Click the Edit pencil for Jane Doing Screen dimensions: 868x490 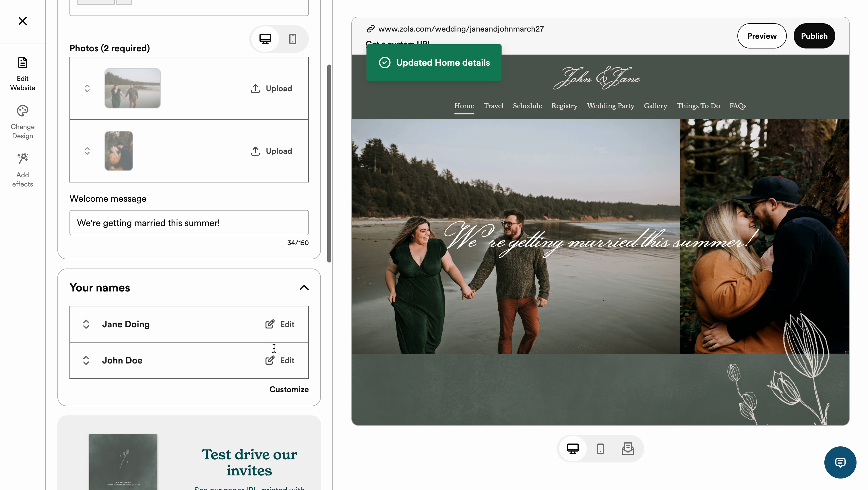(x=270, y=324)
